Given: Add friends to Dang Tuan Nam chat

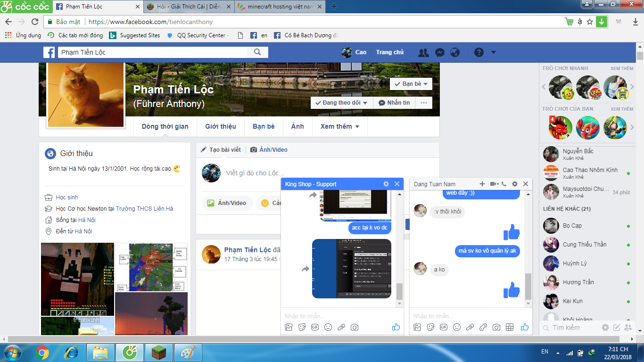Looking at the screenshot, I should tap(482, 184).
